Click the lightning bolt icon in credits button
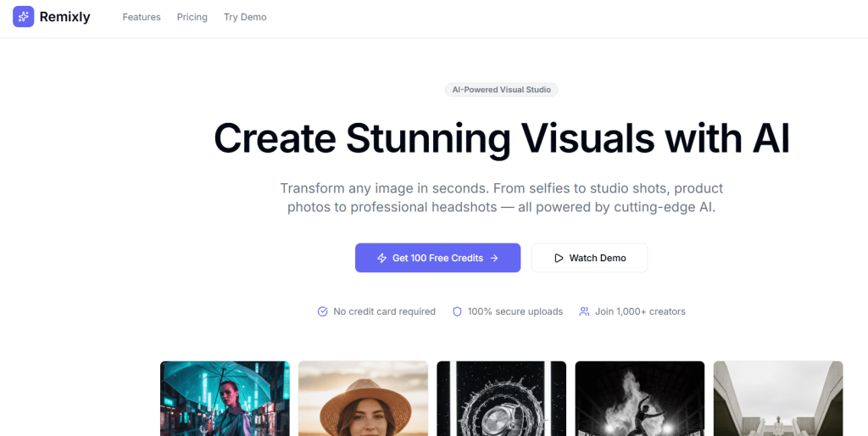The image size is (868, 436). tap(381, 258)
